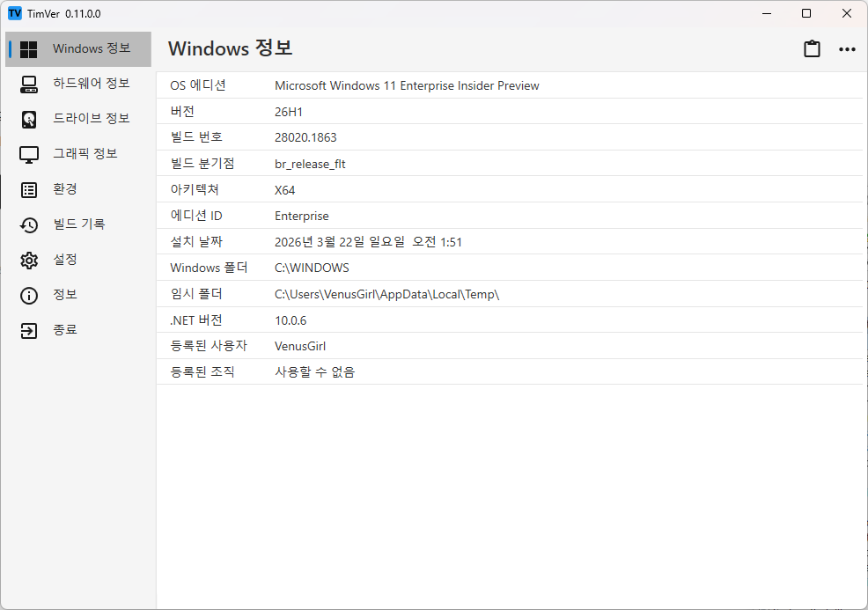Switch to 드라이브 정보 page
868x610 pixels.
tap(92, 119)
